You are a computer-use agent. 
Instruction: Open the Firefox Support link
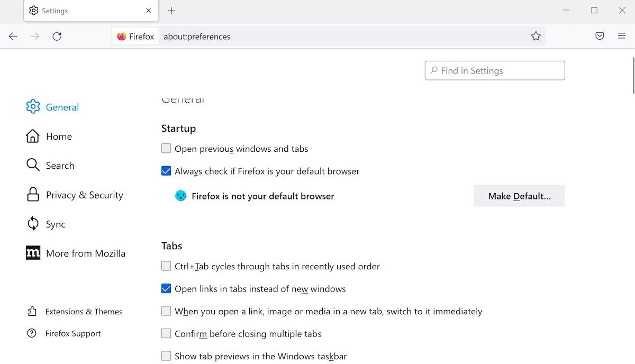pos(72,334)
